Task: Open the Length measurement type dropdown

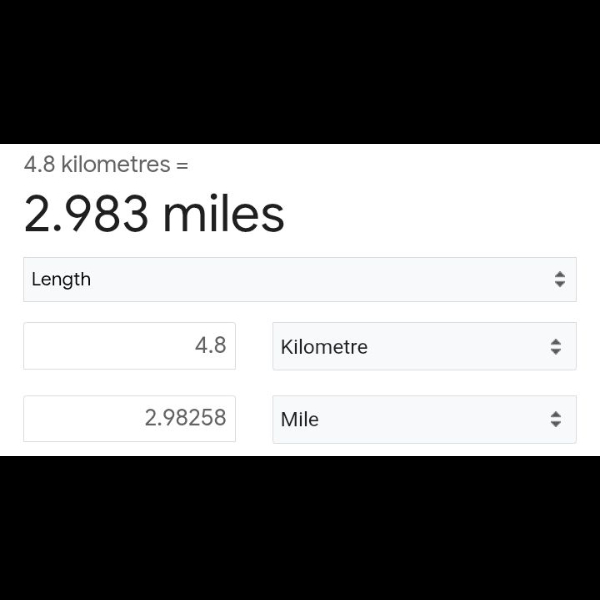Action: tap(300, 280)
